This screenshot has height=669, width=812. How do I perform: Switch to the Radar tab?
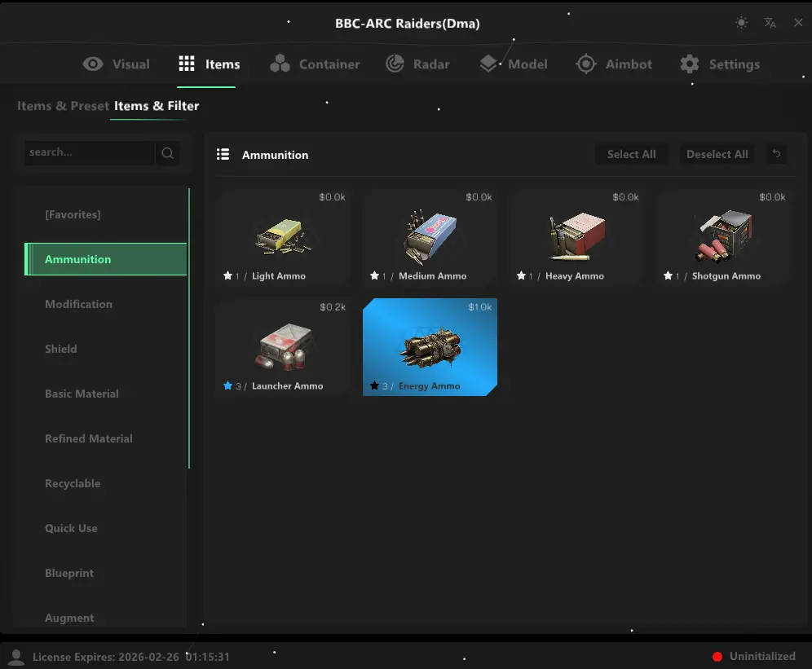[417, 64]
